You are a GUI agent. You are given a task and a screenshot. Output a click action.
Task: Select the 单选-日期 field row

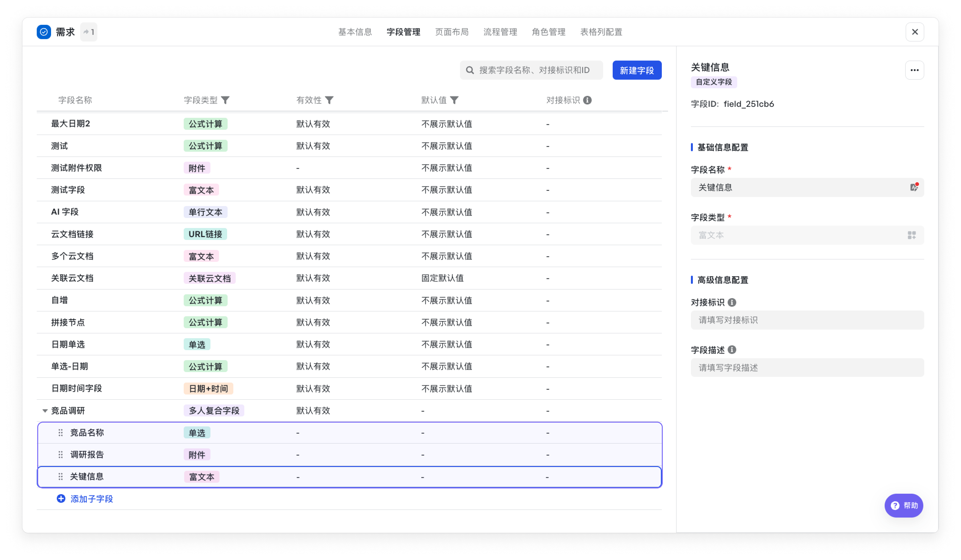coord(349,366)
